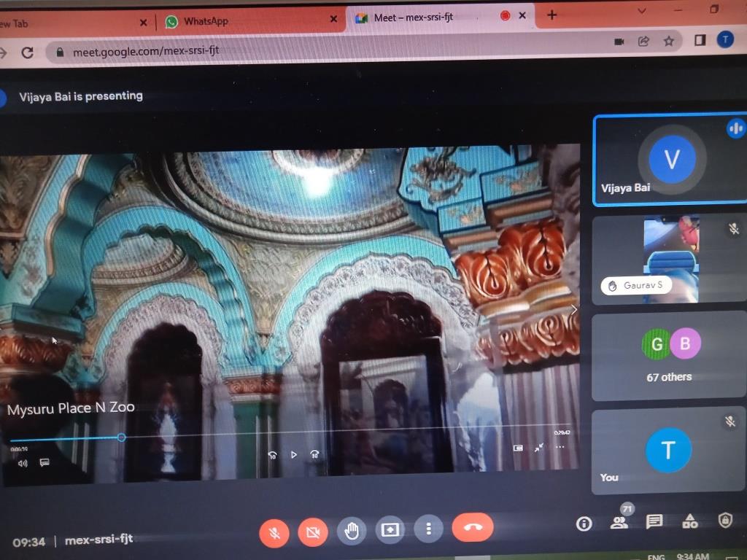
Task: Close the WhatsApp tab
Action: pyautogui.click(x=333, y=19)
